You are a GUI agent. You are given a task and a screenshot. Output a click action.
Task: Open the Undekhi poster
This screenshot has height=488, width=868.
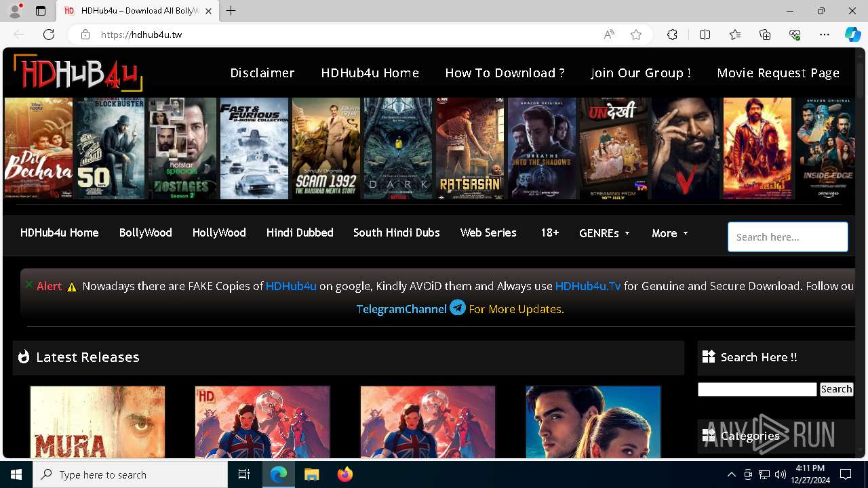click(x=614, y=148)
